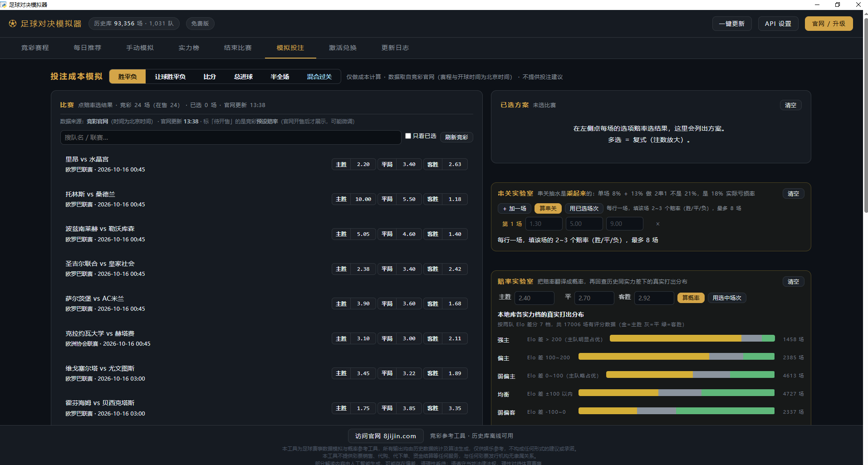The width and height of the screenshot is (868, 465).
Task: Click the 一键更新 button
Action: coord(732,24)
